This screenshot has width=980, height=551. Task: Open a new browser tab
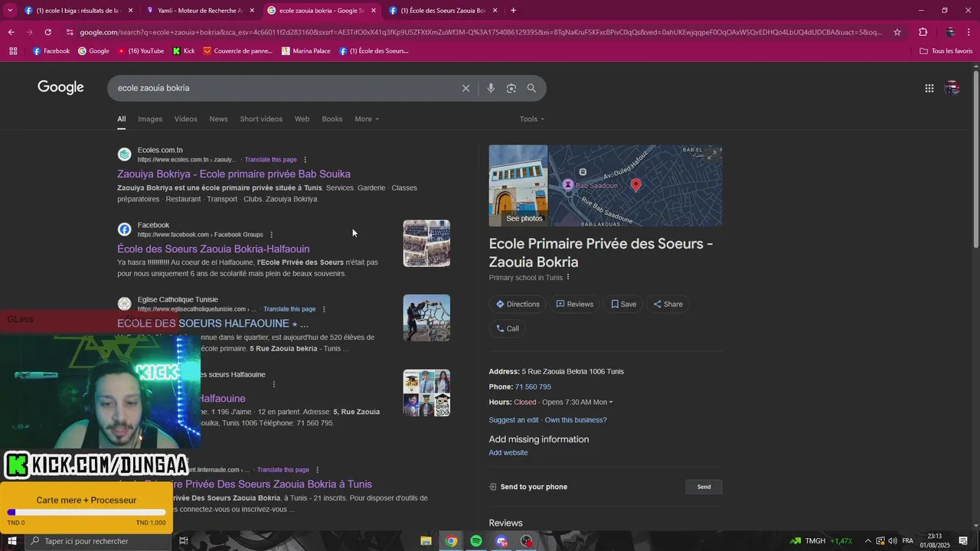click(x=513, y=11)
